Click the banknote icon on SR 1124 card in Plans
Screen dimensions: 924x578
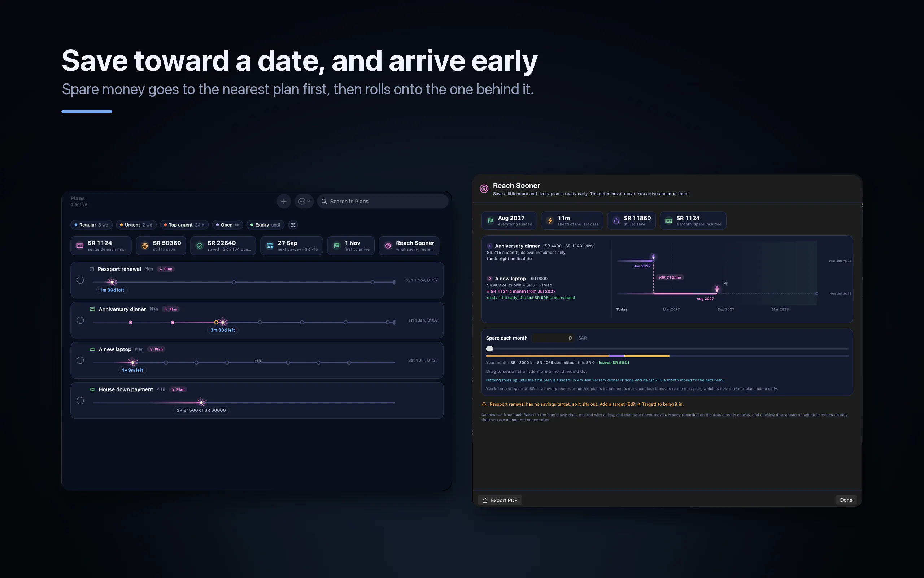(x=80, y=246)
